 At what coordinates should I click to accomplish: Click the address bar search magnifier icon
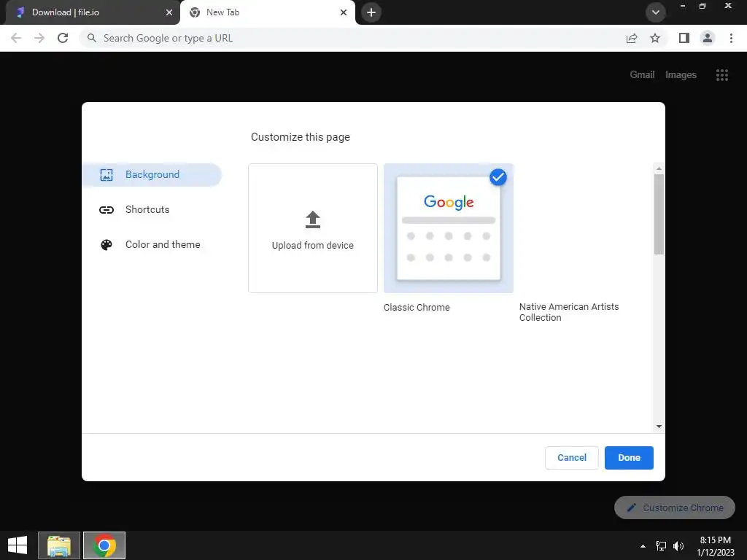[91, 38]
